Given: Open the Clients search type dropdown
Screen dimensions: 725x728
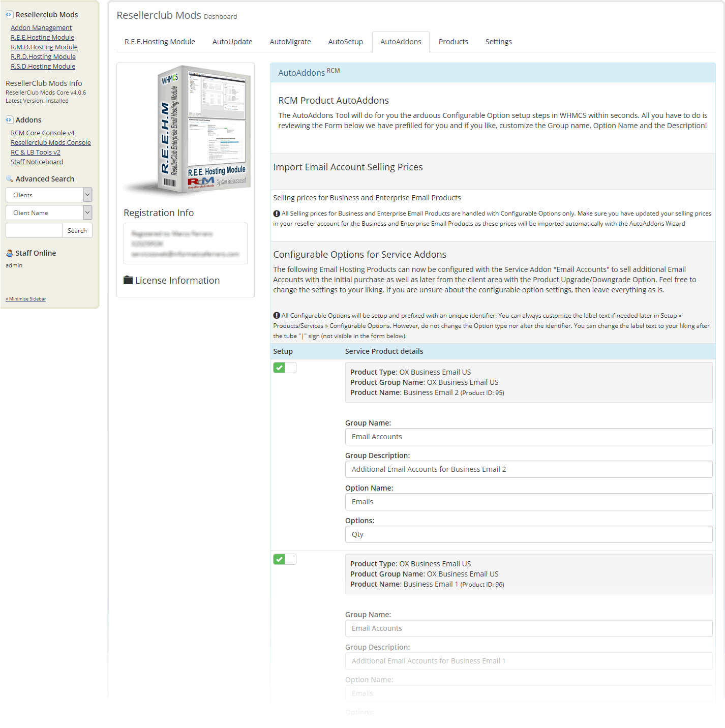Looking at the screenshot, I should coord(49,195).
